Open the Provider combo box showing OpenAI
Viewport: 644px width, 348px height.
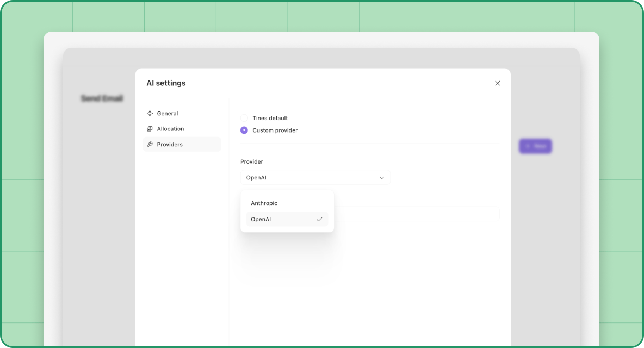pos(310,178)
